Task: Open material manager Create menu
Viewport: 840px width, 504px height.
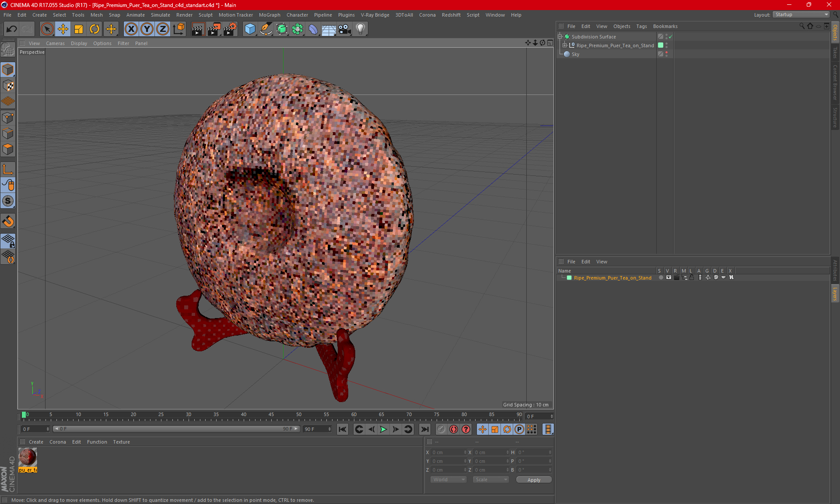Action: point(36,442)
